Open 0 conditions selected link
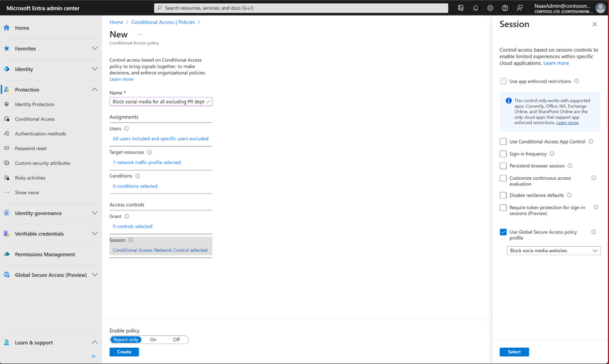 coord(135,186)
